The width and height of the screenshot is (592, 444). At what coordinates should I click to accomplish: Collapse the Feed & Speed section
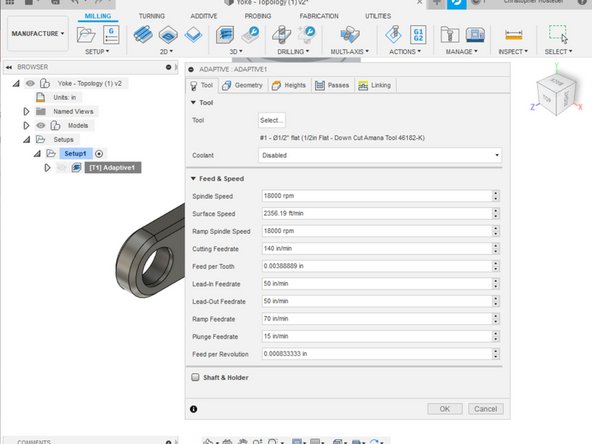pos(193,178)
